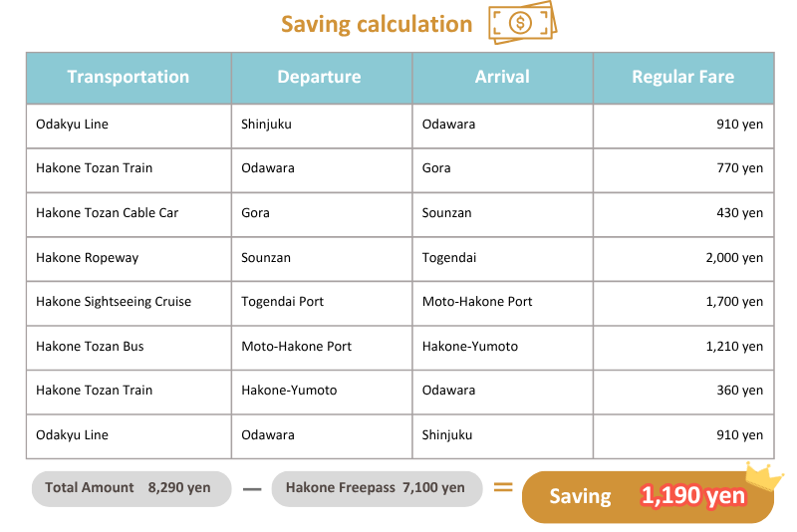
Task: Click the Hakone Tozan Cable Car cell
Action: [129, 213]
